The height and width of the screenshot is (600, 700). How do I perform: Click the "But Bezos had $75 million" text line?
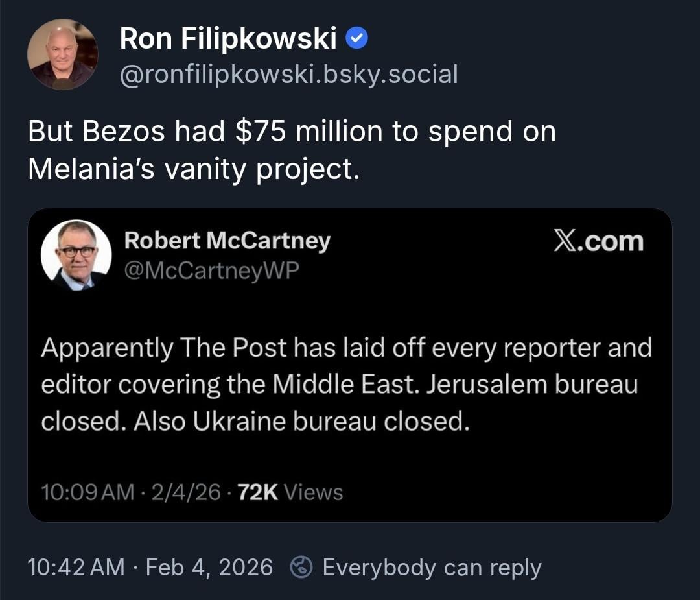(292, 132)
